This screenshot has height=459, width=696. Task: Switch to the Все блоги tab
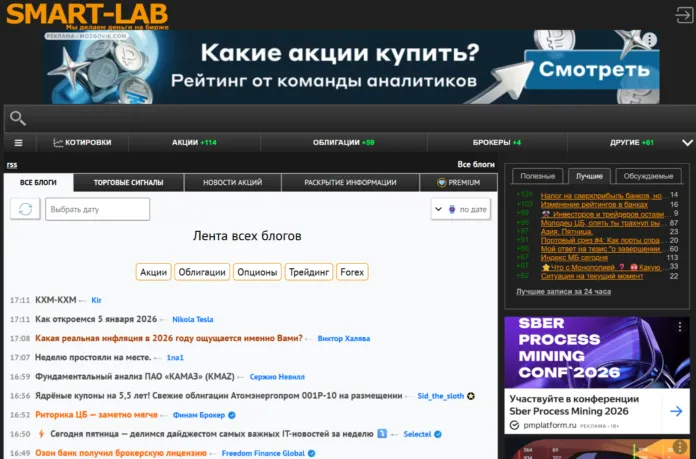(38, 182)
